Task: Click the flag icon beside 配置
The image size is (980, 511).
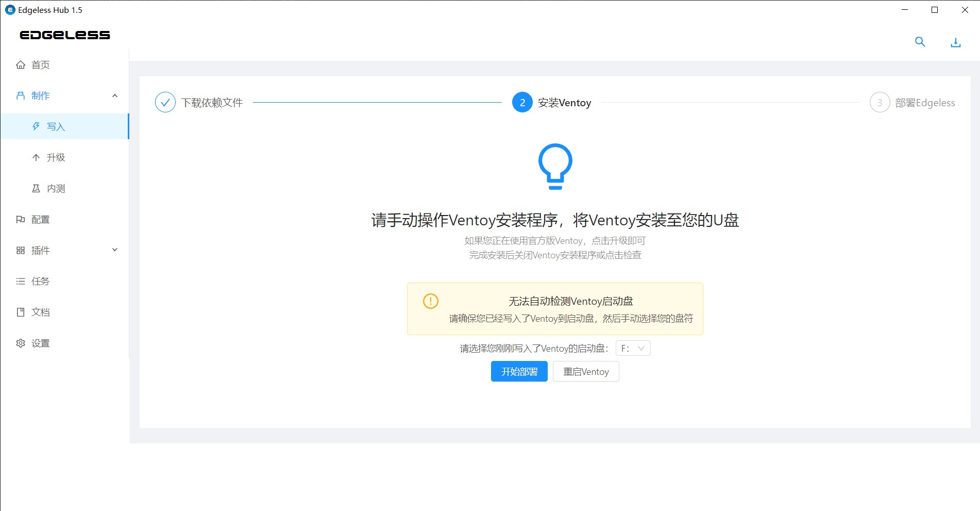Action: click(x=21, y=219)
